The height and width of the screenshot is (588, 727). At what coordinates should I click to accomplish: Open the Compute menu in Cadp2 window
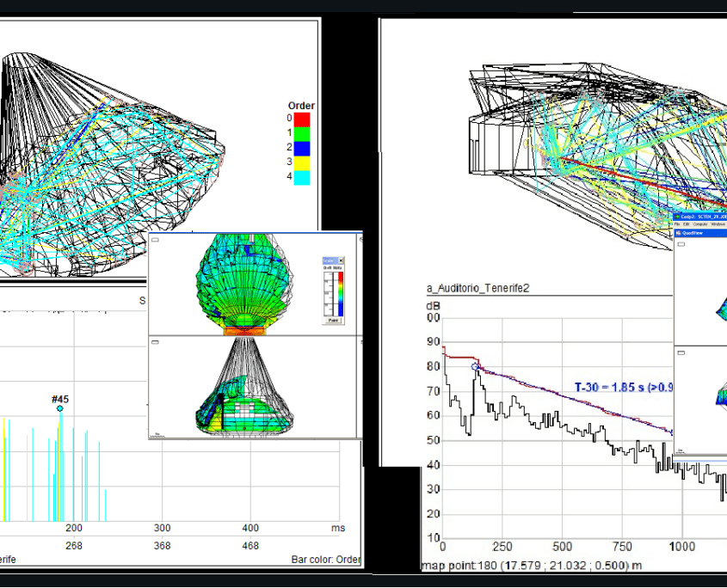[x=700, y=224]
